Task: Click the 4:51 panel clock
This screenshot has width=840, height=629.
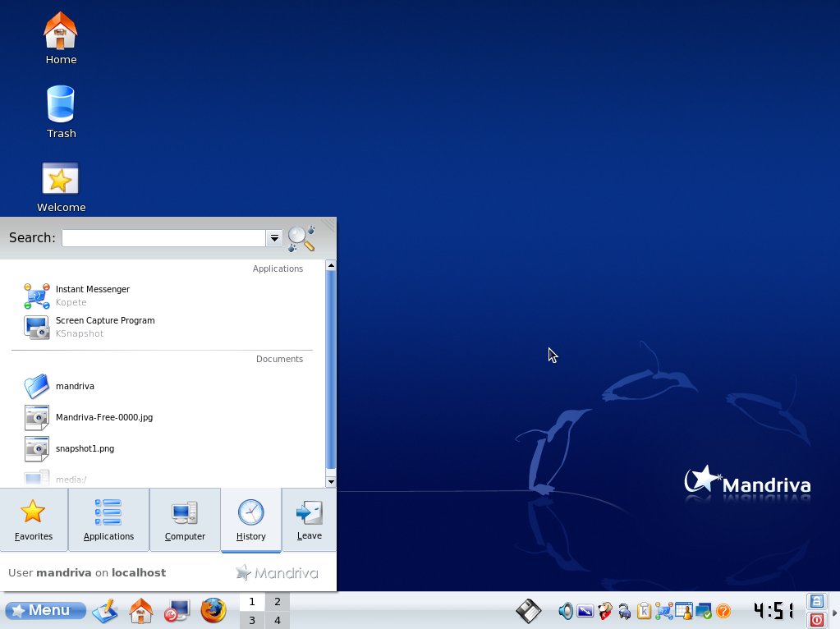Action: click(x=774, y=610)
